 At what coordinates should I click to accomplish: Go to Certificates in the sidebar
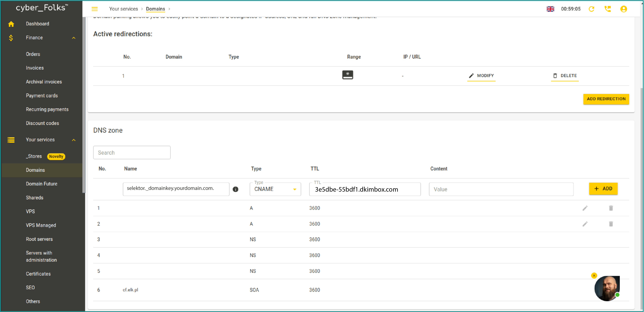[38, 274]
